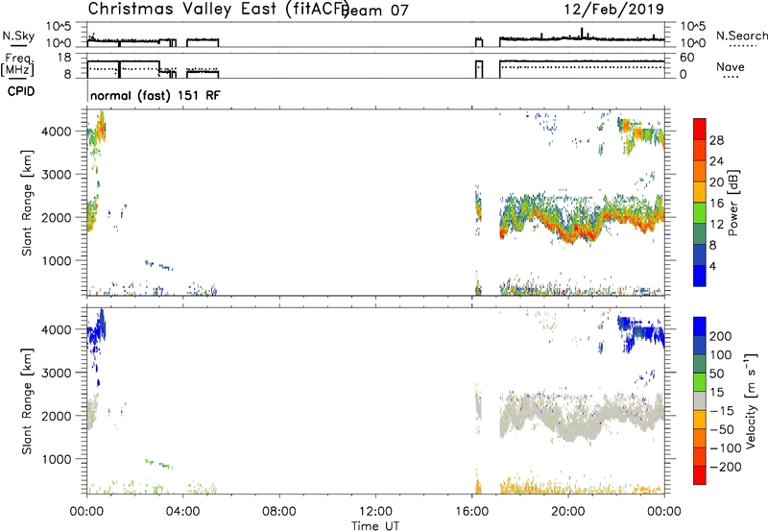Click '1000' tick on Velocity panel

(57, 459)
